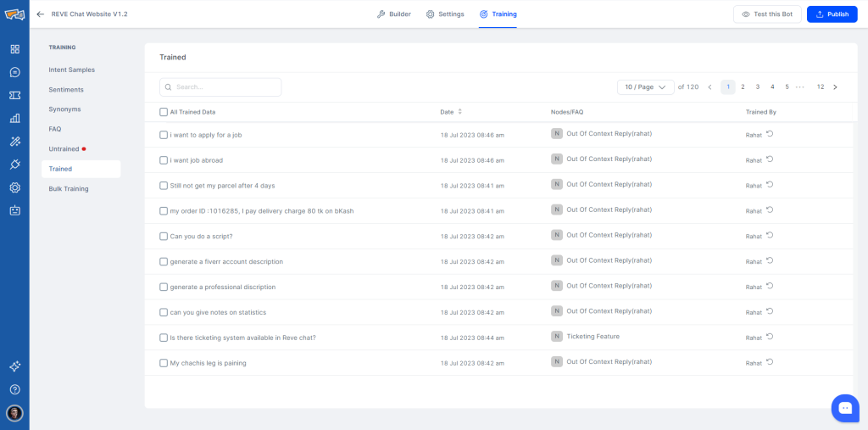
Task: Check box for 'generate a professional discription'
Action: [164, 287]
